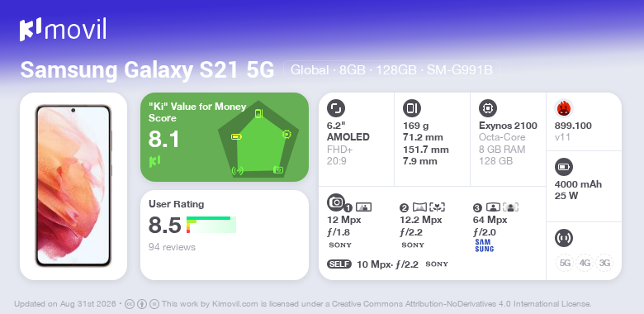
Task: Click the processor chip icon
Action: click(x=488, y=108)
